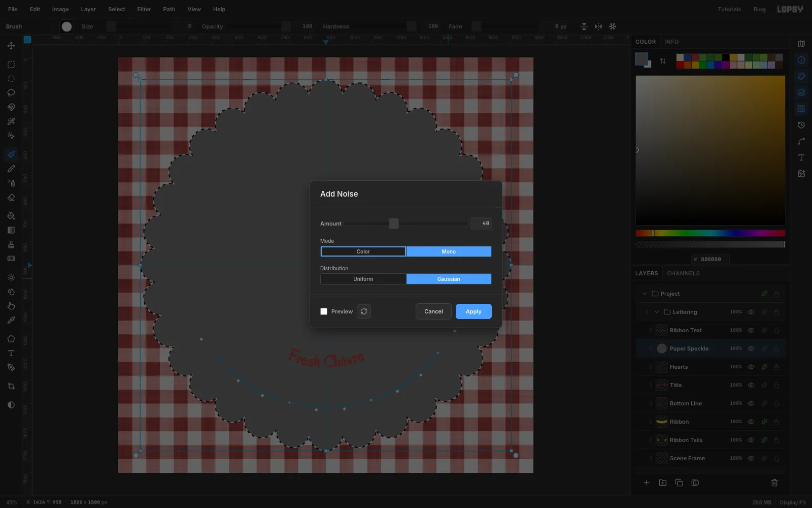The width and height of the screenshot is (812, 508).
Task: Collapse the Lettering folder
Action: click(657, 312)
